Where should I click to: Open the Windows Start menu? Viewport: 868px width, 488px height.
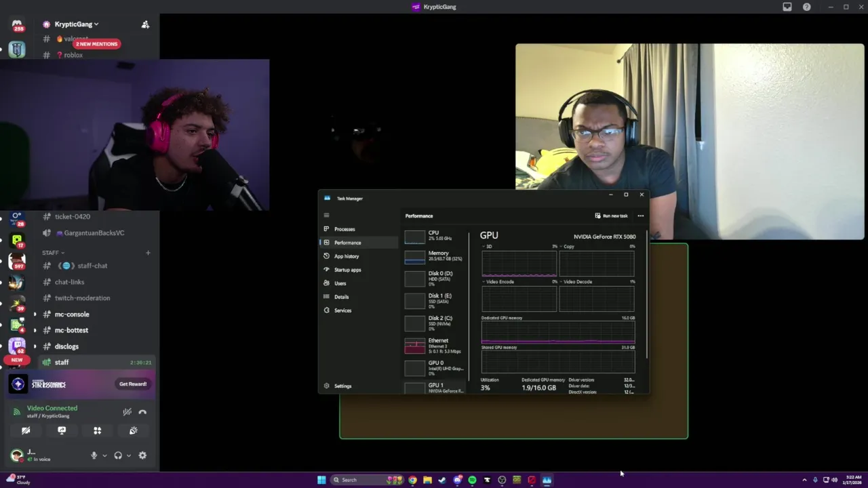pos(321,480)
